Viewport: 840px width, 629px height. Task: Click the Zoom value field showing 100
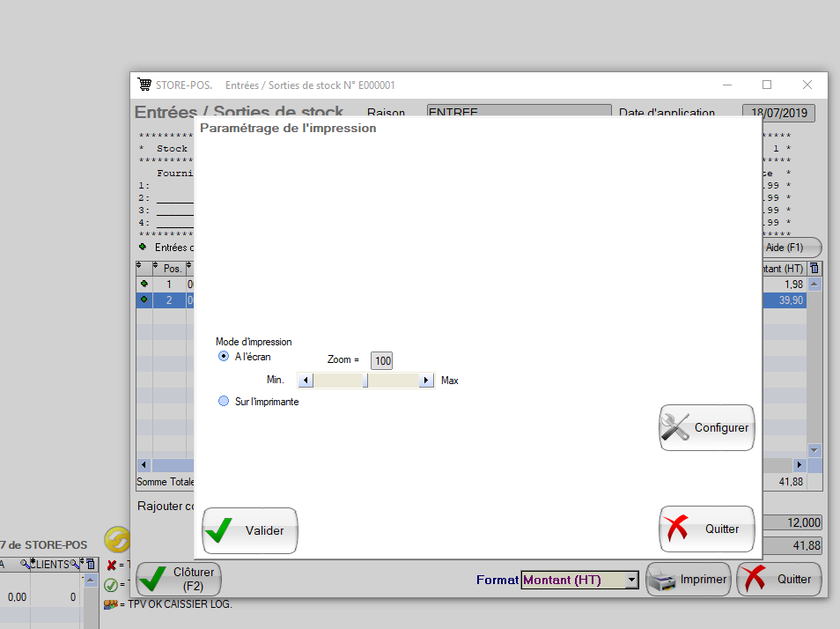pos(382,360)
